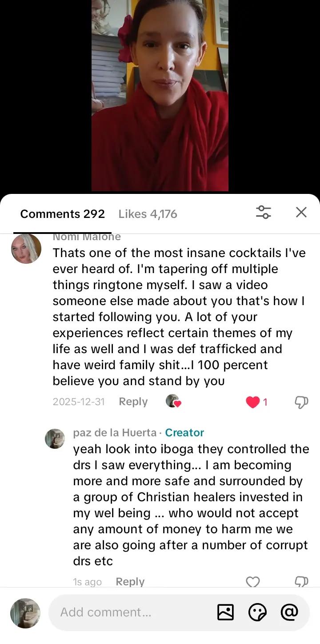Viewport: 320px width, 644px height.
Task: Mention a user with the @ icon
Action: click(289, 612)
